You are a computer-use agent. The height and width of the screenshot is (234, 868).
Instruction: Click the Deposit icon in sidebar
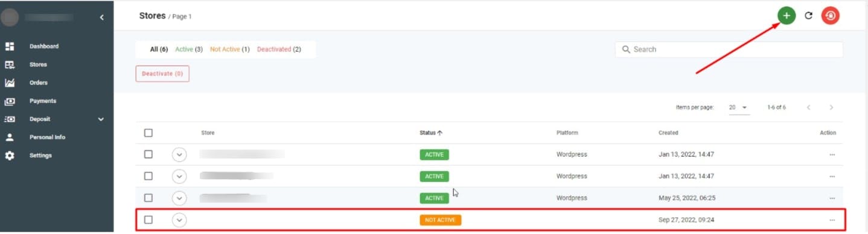(x=10, y=119)
